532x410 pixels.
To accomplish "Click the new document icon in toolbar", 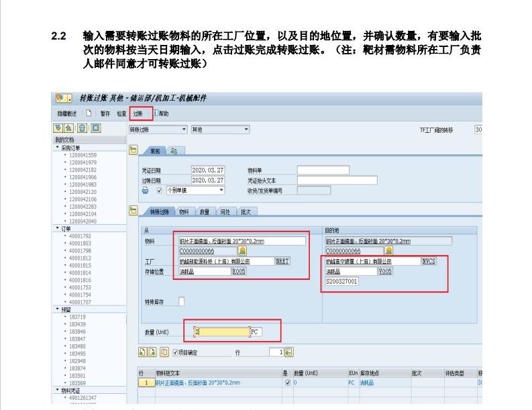I will (89, 113).
